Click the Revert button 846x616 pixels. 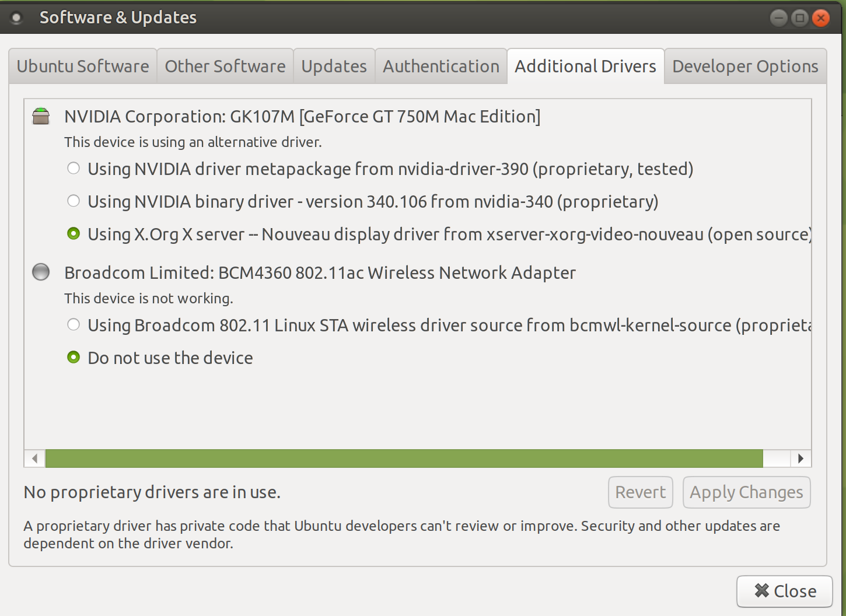coord(641,492)
